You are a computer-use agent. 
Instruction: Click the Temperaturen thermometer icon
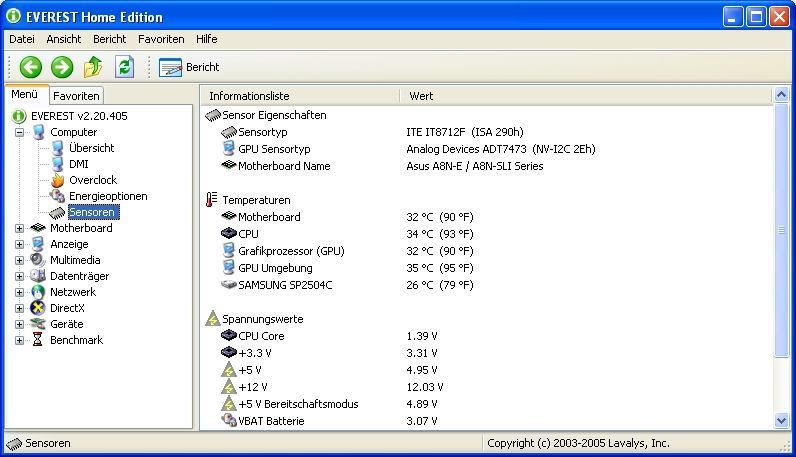point(212,200)
